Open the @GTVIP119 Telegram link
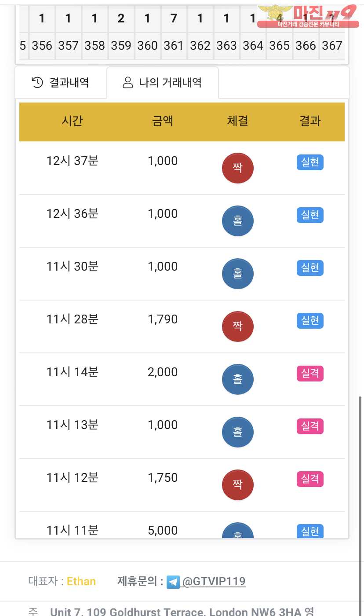This screenshot has height=616, width=364. pyautogui.click(x=214, y=582)
